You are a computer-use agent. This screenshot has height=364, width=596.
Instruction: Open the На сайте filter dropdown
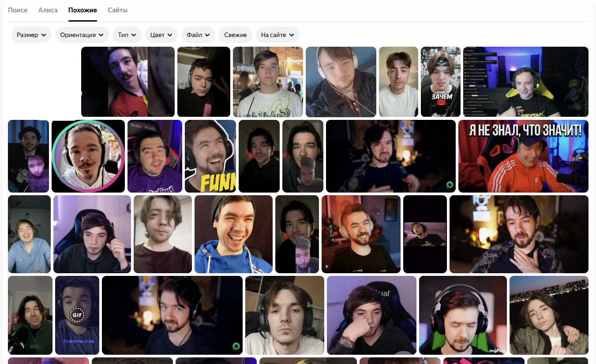pyautogui.click(x=277, y=35)
